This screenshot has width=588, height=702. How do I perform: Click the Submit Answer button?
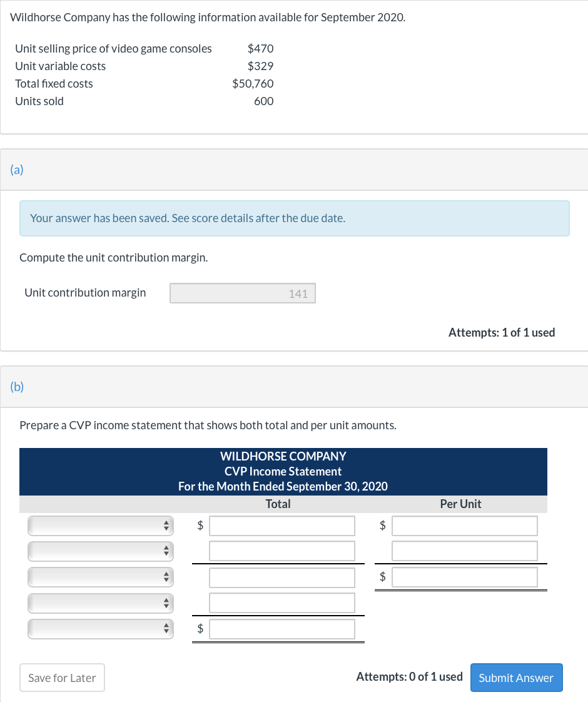[x=516, y=677]
